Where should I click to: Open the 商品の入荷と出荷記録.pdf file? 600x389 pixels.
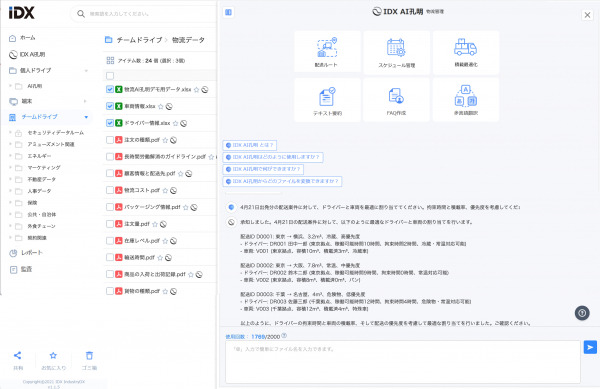[155, 275]
